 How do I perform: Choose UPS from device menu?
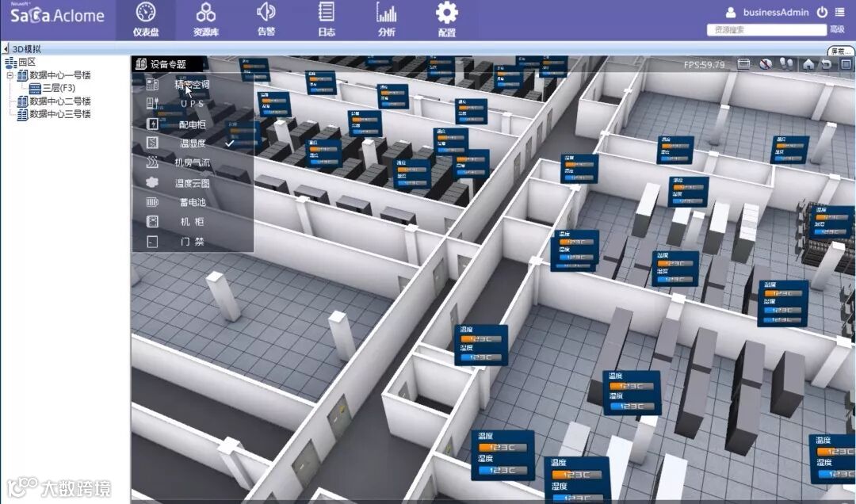pyautogui.click(x=192, y=104)
